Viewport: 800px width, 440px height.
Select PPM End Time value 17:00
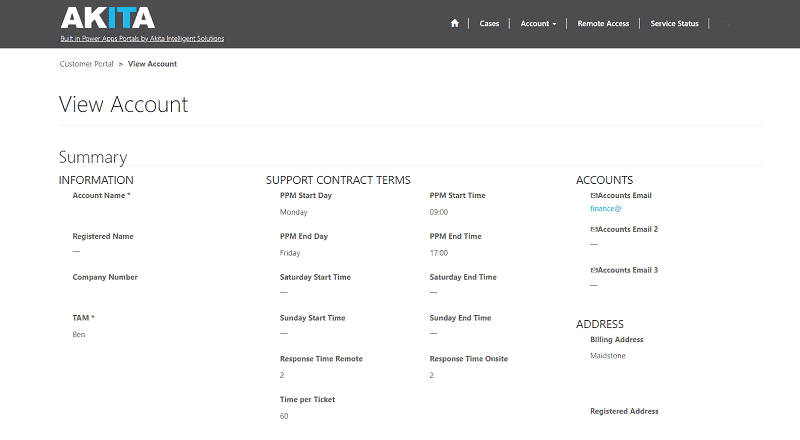click(438, 253)
